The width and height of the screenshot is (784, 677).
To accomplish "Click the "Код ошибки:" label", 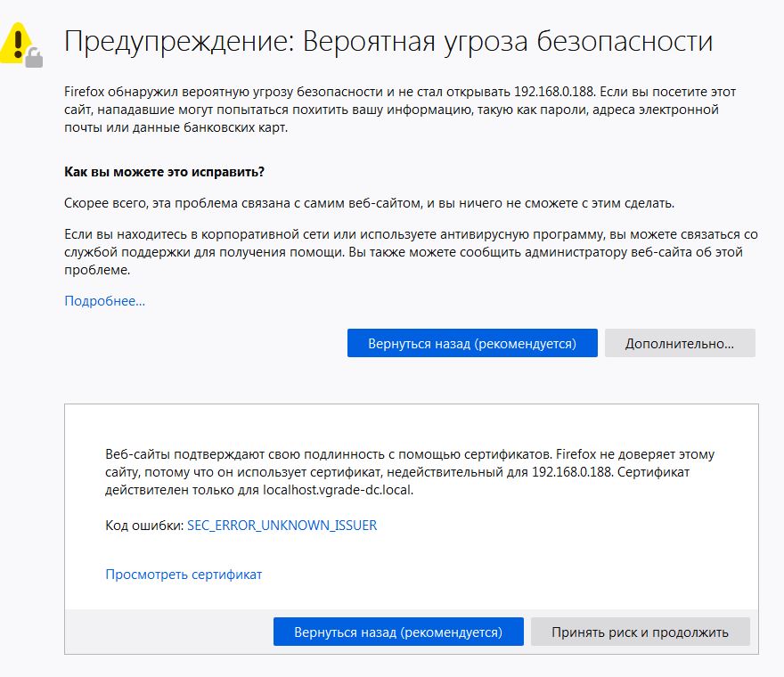I will pos(143,526).
